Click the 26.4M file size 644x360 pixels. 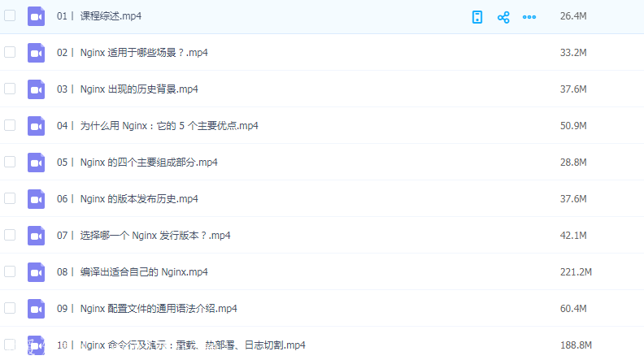(573, 16)
